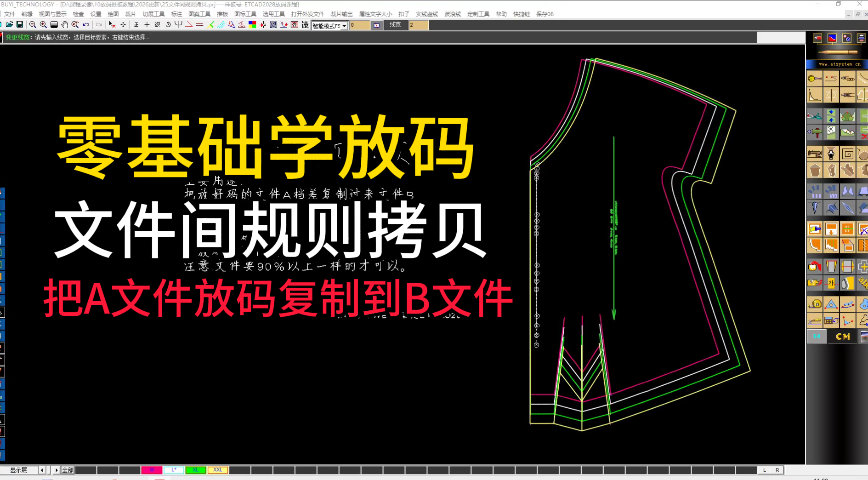Click the redo arrow icon
Screen dimensions: 868x480
point(98,25)
